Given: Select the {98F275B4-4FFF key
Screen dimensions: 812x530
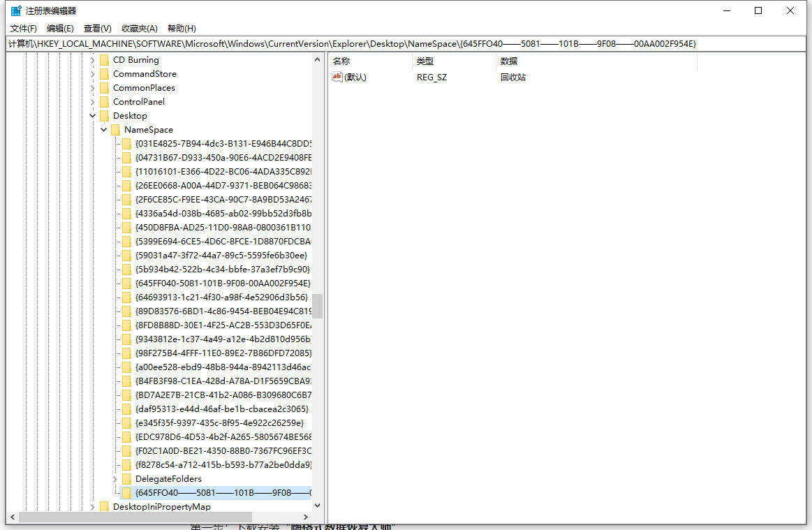Looking at the screenshot, I should pyautogui.click(x=223, y=354).
